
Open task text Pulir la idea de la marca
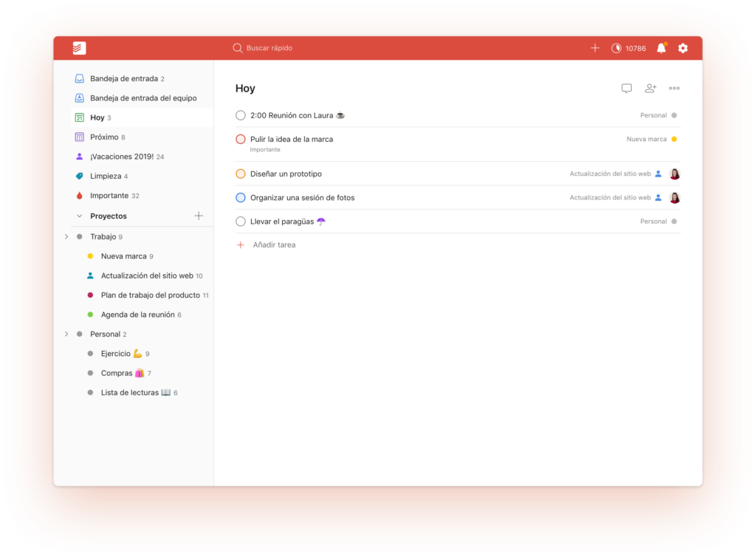(292, 139)
